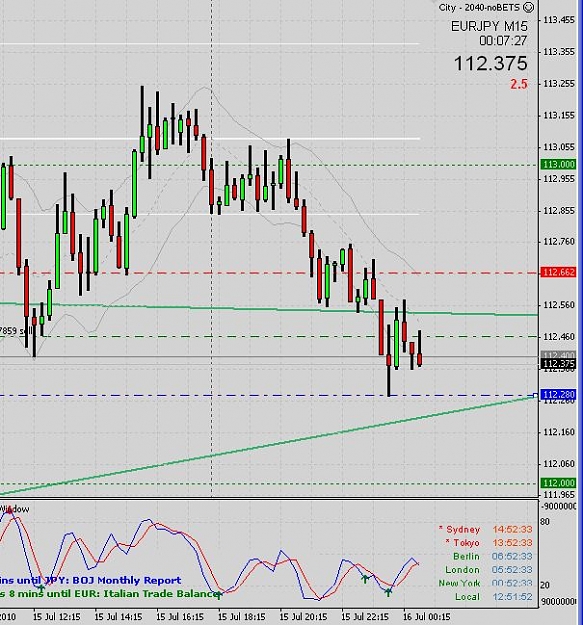Click the square handle on the blue dashed line
Image resolution: width=583 pixels, height=625 pixels.
coord(535,395)
